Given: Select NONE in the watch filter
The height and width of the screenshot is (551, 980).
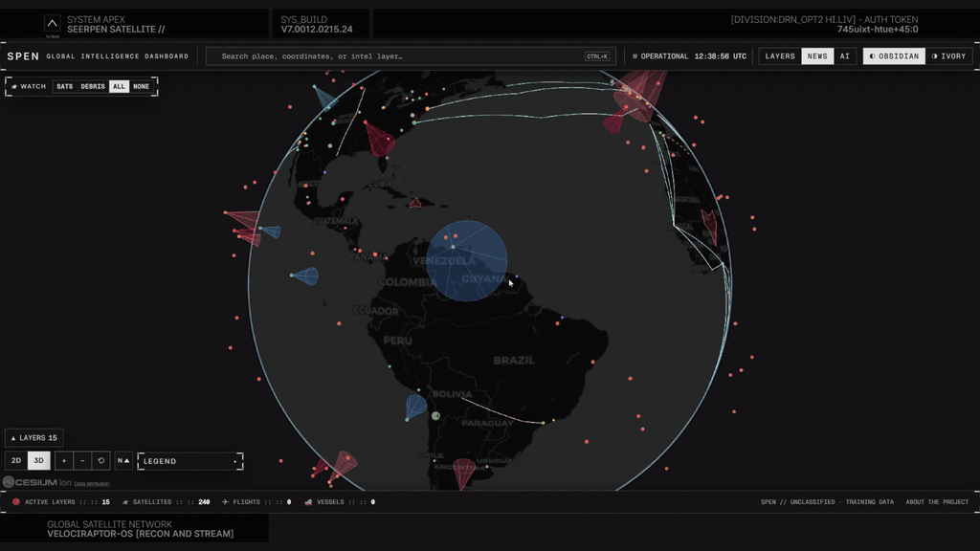Looking at the screenshot, I should (x=142, y=87).
